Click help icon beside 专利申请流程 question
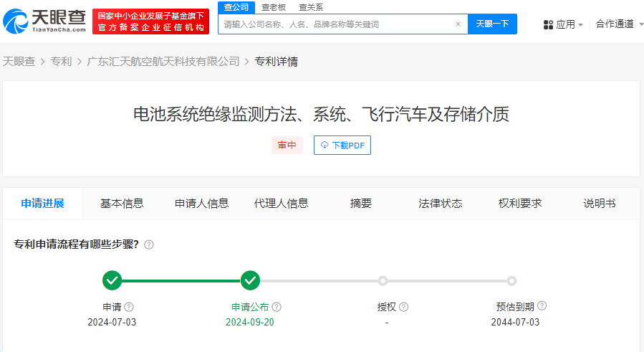The width and height of the screenshot is (644, 352). (149, 244)
